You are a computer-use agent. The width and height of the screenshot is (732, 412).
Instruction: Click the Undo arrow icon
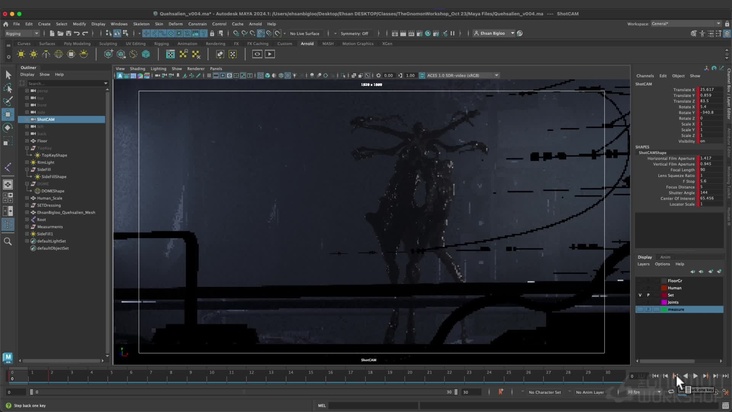tap(77, 33)
